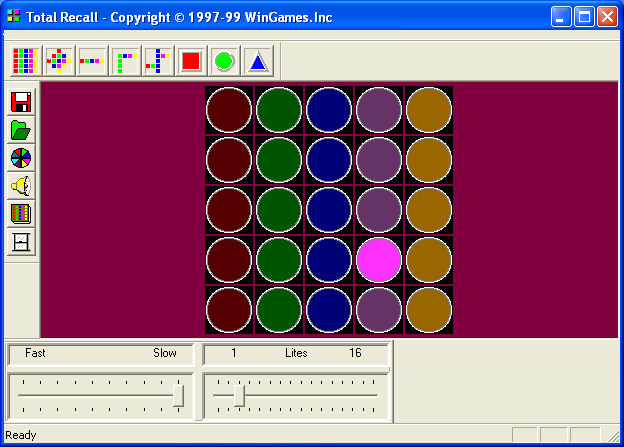Click orange-brown circle in top row
624x447 pixels.
tap(429, 110)
